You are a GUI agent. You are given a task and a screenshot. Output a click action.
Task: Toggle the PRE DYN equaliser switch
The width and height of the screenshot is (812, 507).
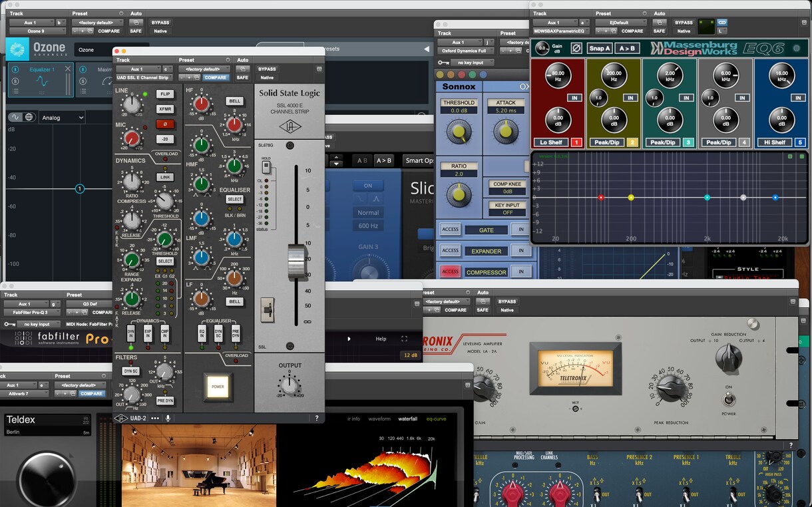click(x=236, y=335)
